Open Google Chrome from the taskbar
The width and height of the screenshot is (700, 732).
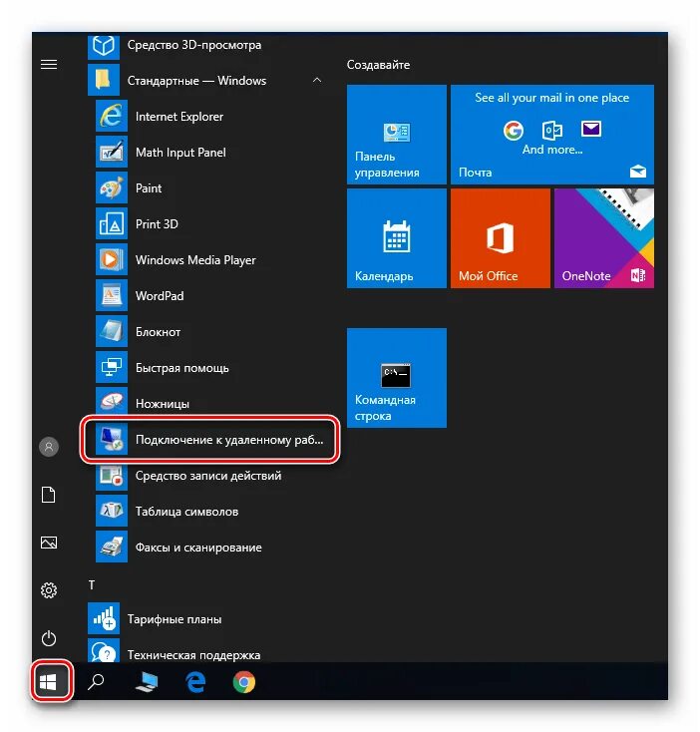click(x=243, y=682)
